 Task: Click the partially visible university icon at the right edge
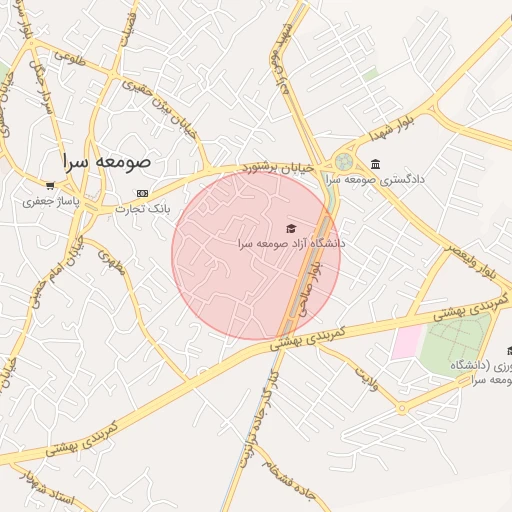coord(509,351)
